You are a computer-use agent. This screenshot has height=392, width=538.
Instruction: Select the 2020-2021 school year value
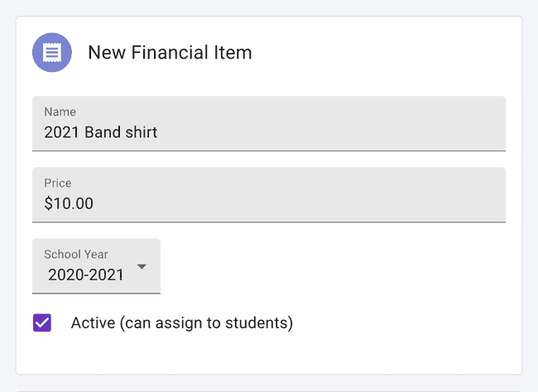tap(86, 275)
